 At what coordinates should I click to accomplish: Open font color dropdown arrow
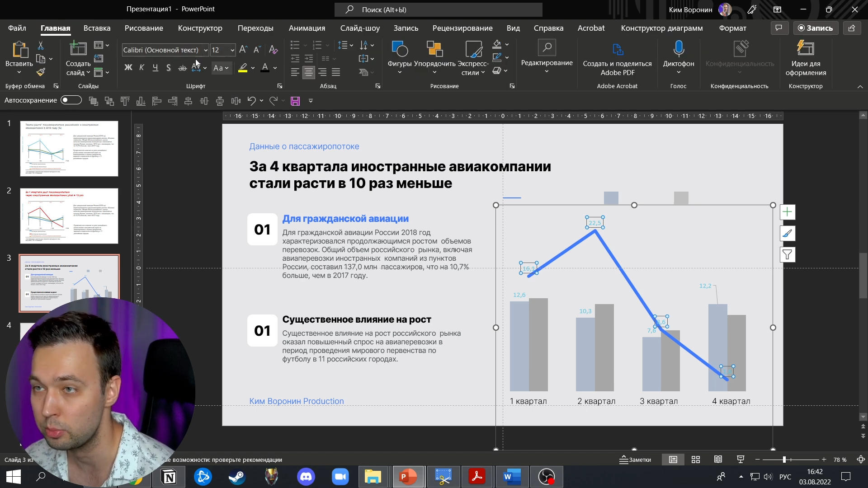click(275, 68)
